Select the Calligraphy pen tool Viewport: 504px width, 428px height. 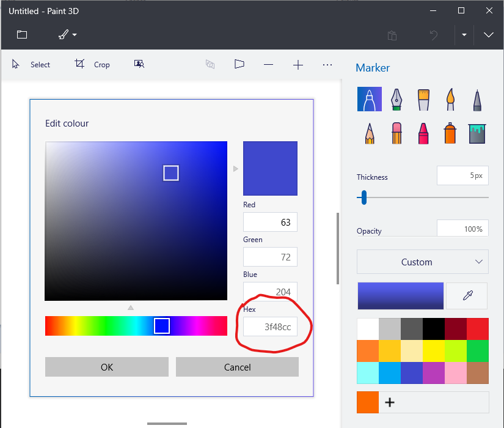click(396, 99)
